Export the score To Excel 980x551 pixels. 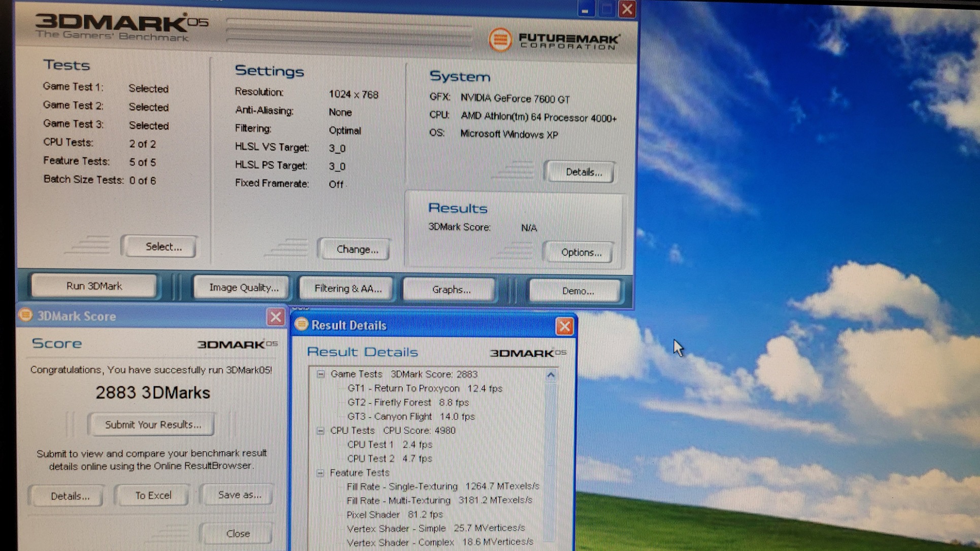[x=153, y=495]
